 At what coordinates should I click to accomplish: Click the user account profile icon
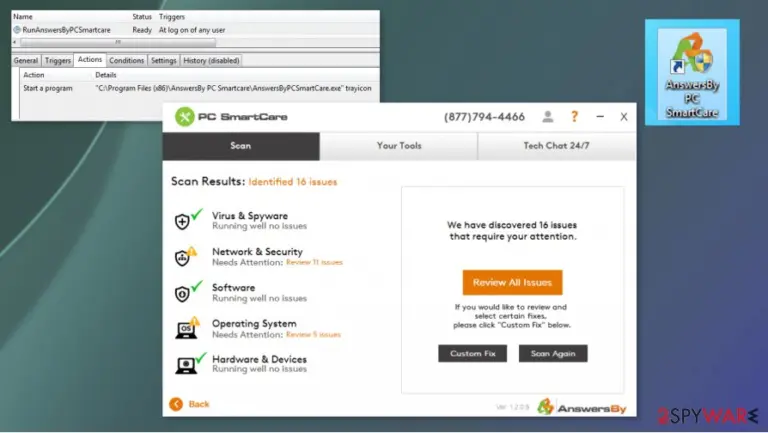coord(548,117)
